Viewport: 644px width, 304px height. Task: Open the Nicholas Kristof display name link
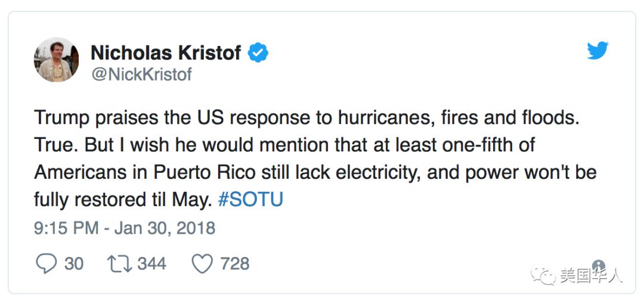166,52
